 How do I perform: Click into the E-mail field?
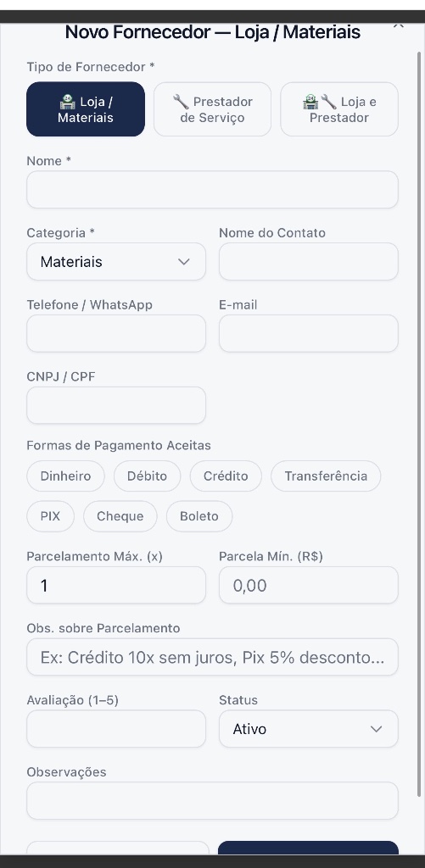click(309, 333)
